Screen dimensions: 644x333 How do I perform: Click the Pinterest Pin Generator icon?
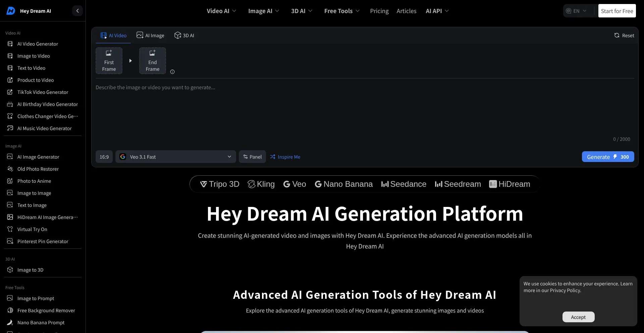click(x=10, y=241)
